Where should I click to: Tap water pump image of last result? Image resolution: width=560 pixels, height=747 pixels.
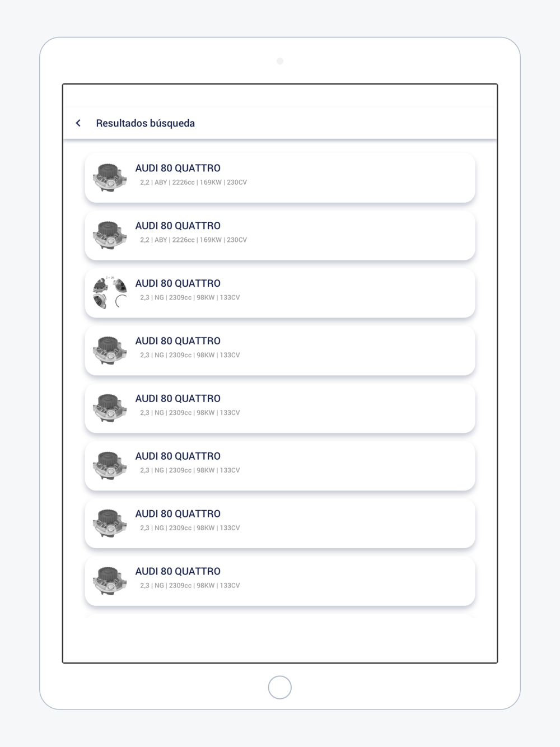[x=110, y=581]
